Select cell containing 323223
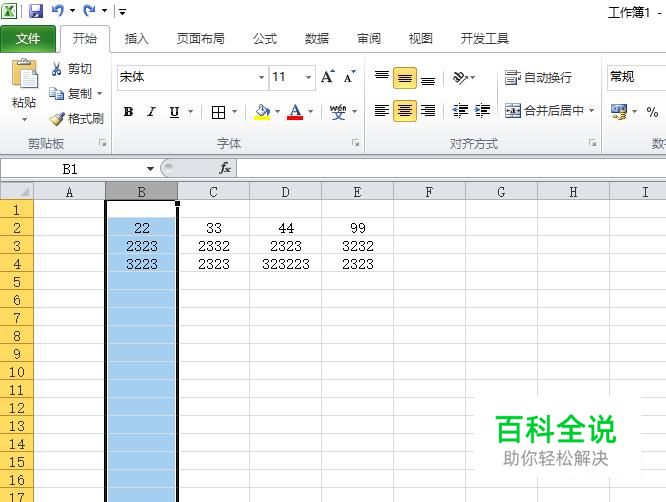The width and height of the screenshot is (666, 502). [285, 264]
